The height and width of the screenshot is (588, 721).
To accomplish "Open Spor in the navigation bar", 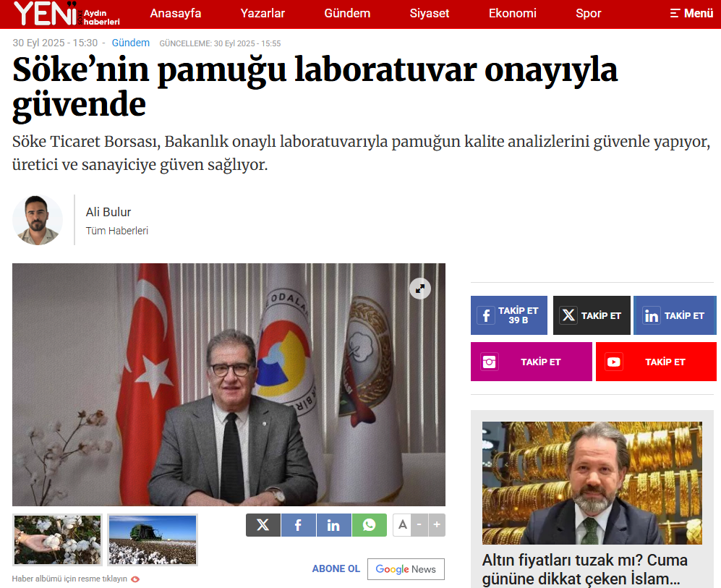I will (588, 13).
